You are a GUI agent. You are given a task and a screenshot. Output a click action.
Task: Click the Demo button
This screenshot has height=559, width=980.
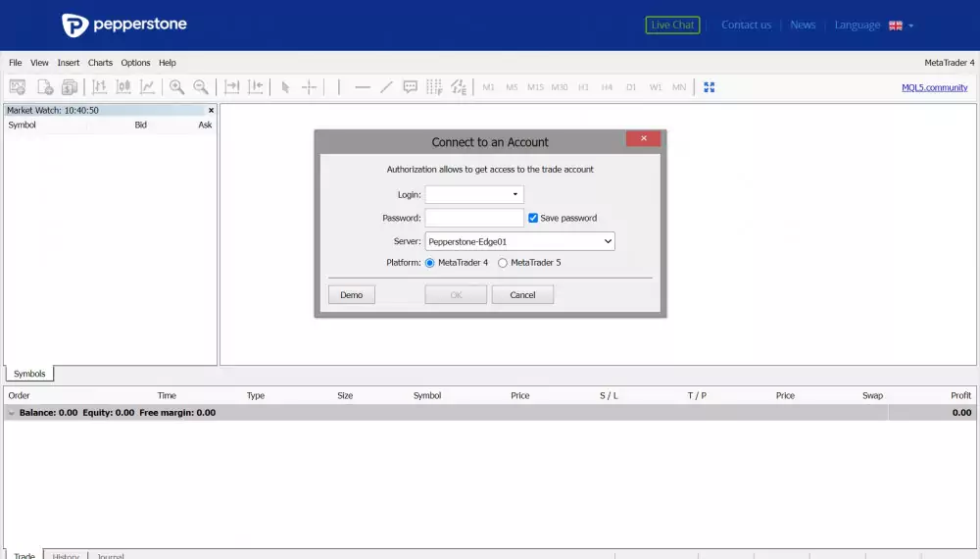351,294
